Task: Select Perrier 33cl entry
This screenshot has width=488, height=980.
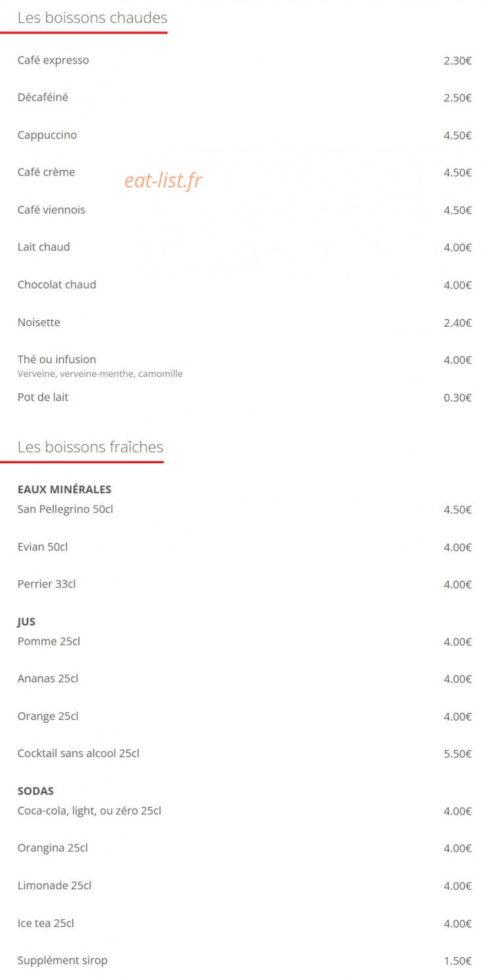Action: point(46,584)
